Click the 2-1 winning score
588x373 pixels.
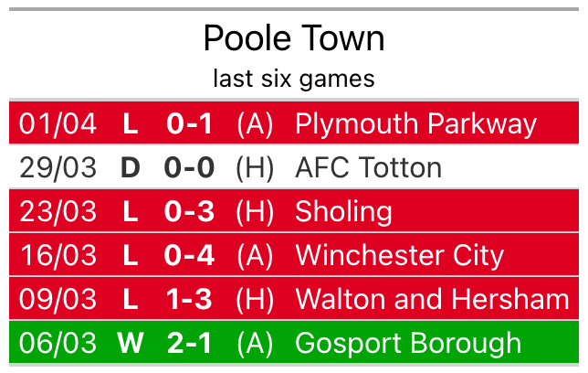(x=189, y=343)
